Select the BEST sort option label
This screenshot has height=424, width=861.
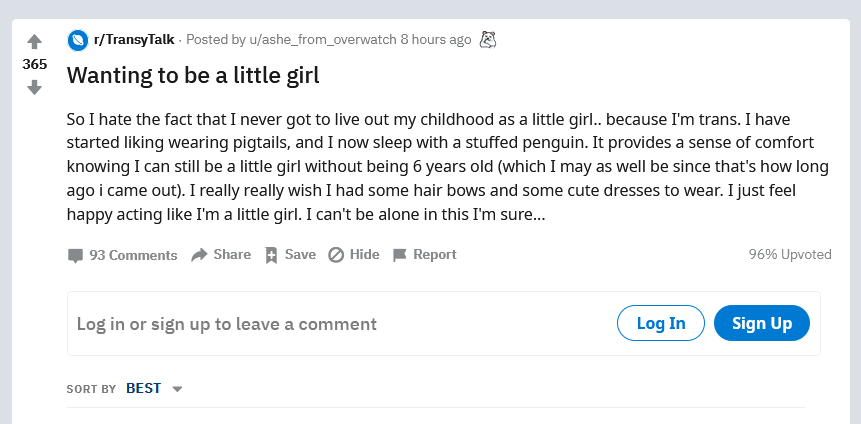click(143, 388)
